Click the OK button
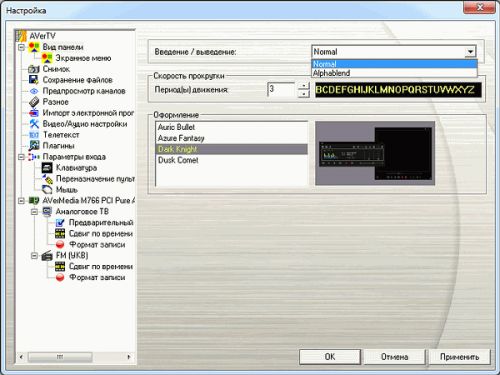This screenshot has height=375, width=500. pyautogui.click(x=330, y=357)
